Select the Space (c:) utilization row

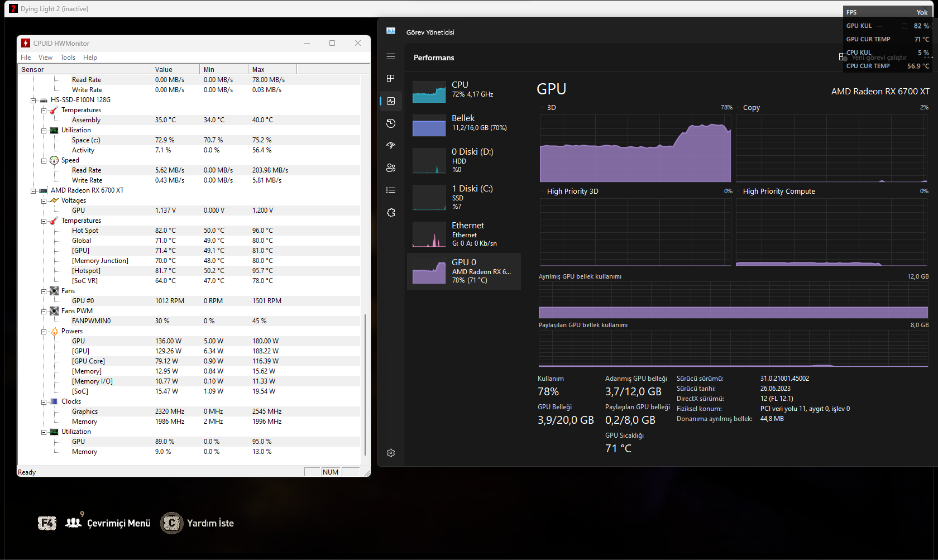[x=189, y=140]
